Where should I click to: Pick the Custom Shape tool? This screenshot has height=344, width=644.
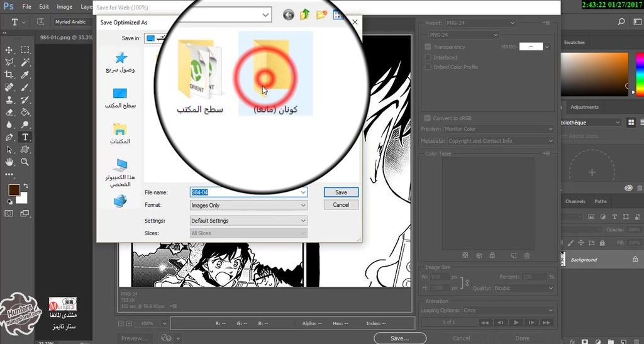pos(25,150)
